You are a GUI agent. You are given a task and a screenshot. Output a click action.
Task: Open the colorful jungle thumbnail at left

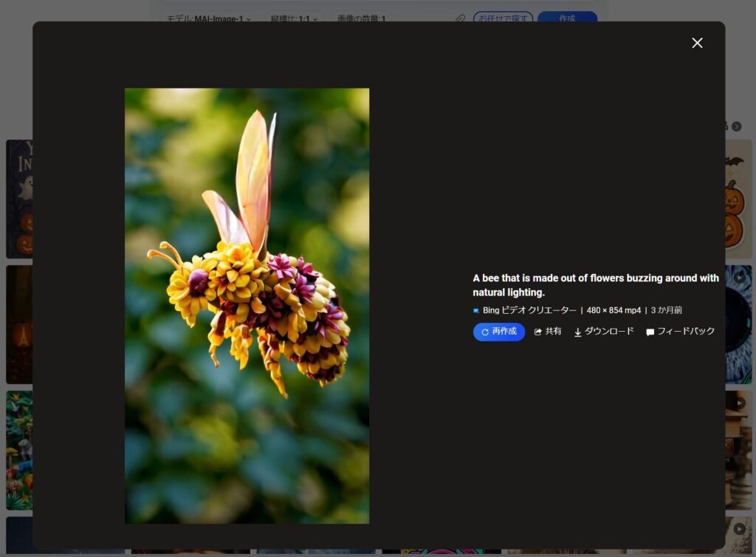tap(18, 450)
